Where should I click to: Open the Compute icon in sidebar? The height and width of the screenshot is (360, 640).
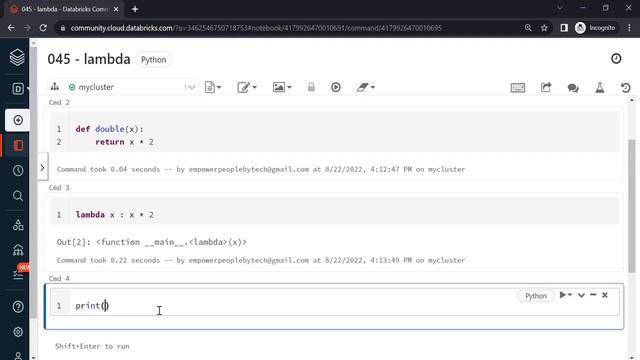18,250
